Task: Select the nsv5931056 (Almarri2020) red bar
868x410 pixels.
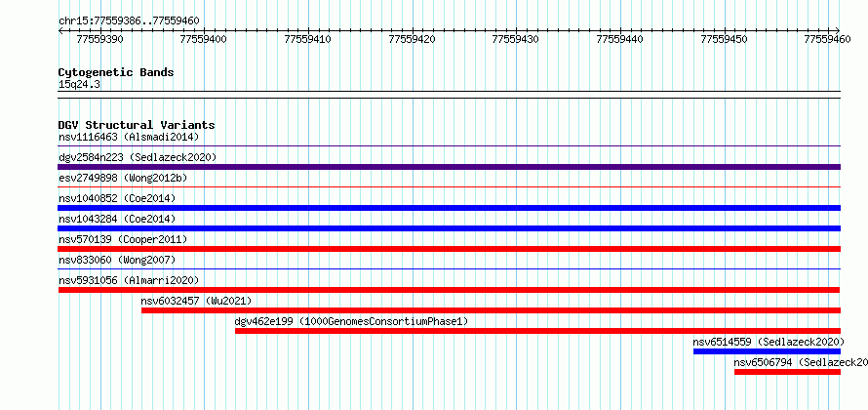Action: [449, 290]
